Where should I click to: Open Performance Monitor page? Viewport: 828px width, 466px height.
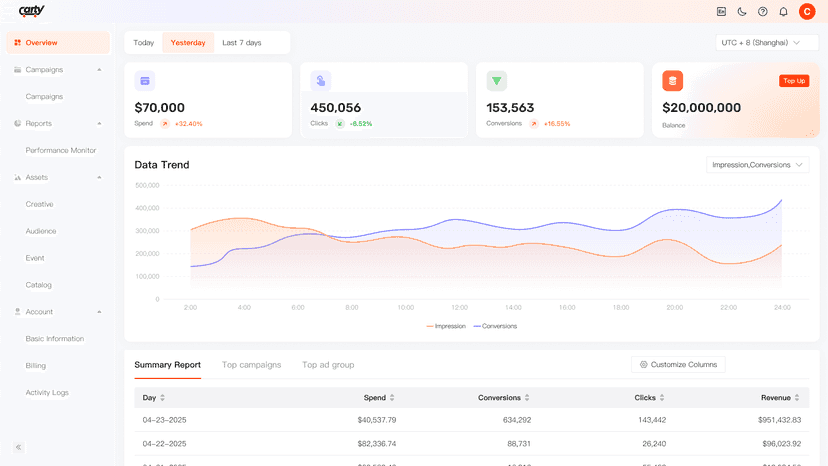point(61,151)
